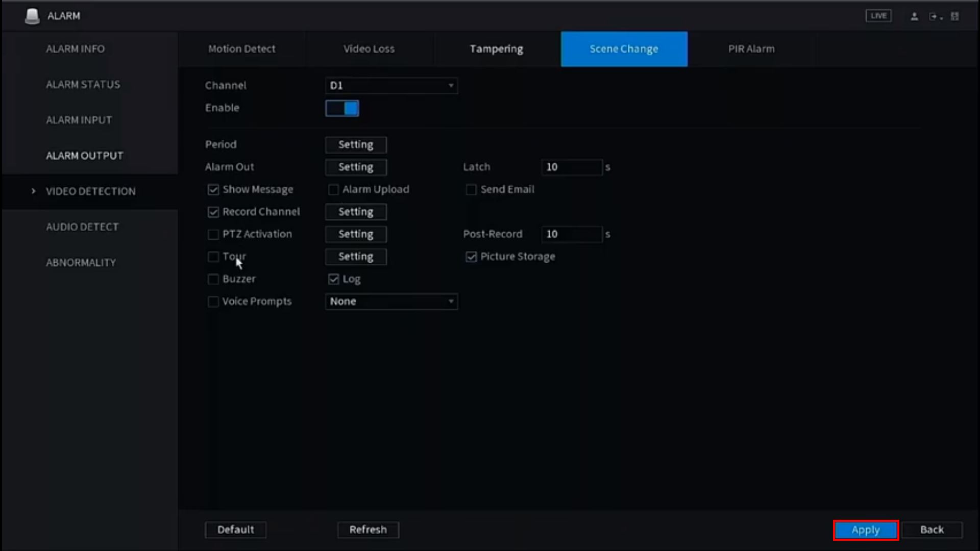Check the Send Email option
The image size is (980, 551).
coord(471,190)
